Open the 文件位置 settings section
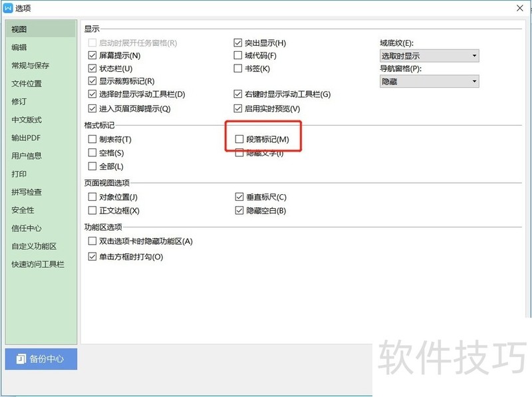 (27, 84)
